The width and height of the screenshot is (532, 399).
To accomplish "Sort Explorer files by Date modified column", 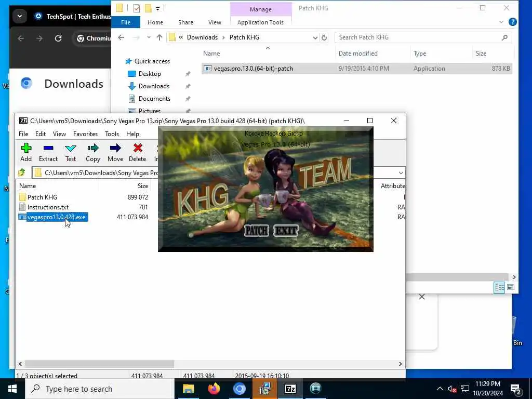I will coord(358,54).
